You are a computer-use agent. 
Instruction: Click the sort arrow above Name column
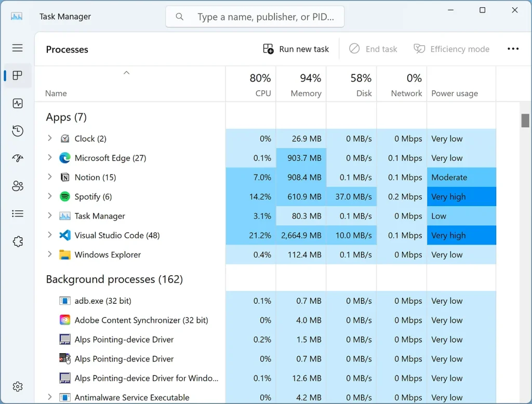(x=127, y=73)
